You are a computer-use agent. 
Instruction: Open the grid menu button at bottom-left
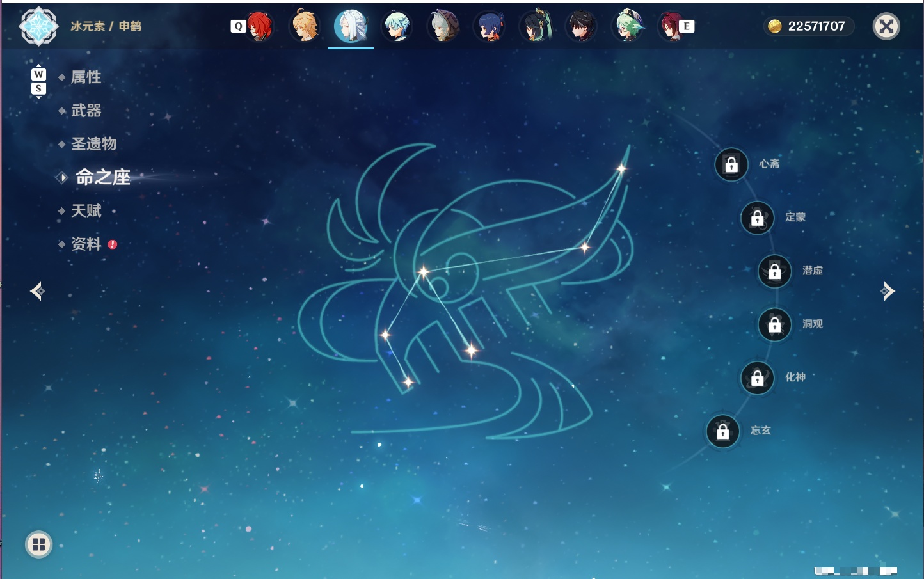[38, 544]
